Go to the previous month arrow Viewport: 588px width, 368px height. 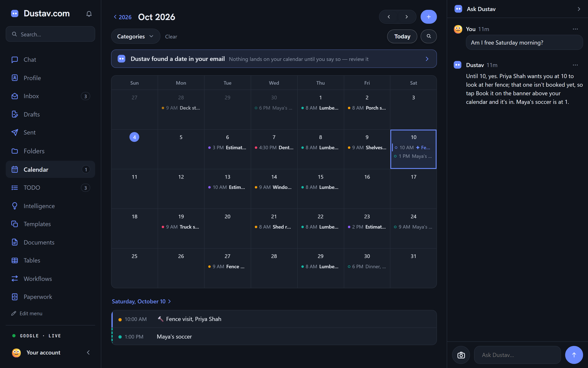pyautogui.click(x=389, y=17)
